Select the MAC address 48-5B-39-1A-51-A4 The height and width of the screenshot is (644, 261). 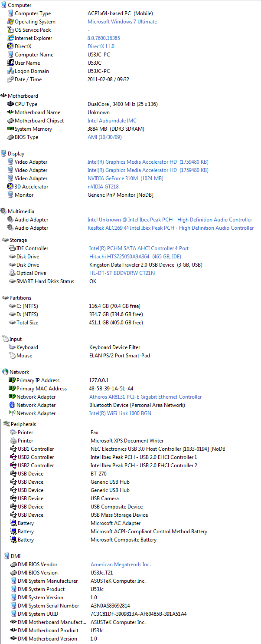(111, 389)
